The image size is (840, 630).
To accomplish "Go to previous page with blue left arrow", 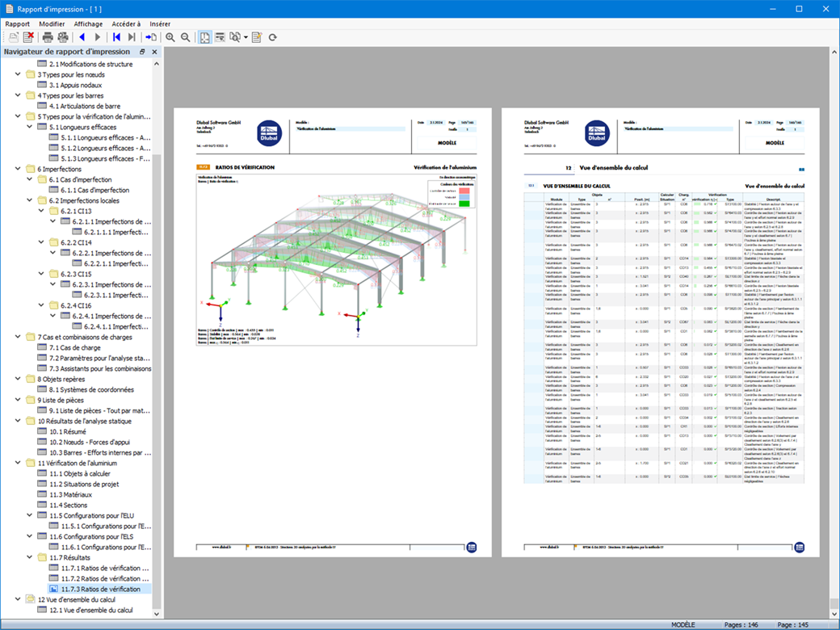I will [x=82, y=37].
